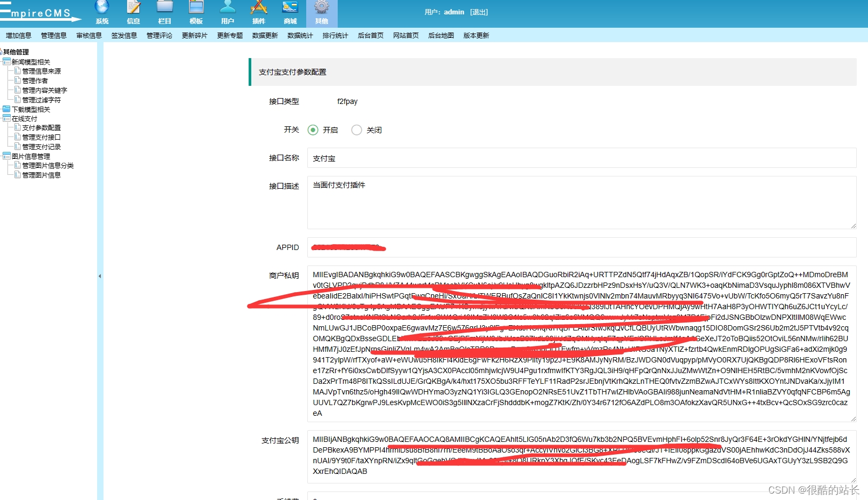Open 审核信息 in the submenu bar
Screen dimensions: 868x500
point(89,36)
